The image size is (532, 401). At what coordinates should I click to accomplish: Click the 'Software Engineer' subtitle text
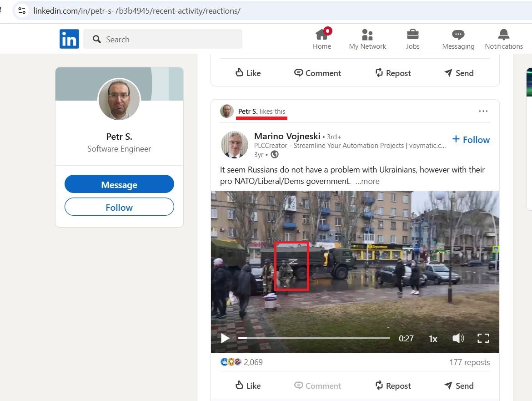click(x=119, y=149)
